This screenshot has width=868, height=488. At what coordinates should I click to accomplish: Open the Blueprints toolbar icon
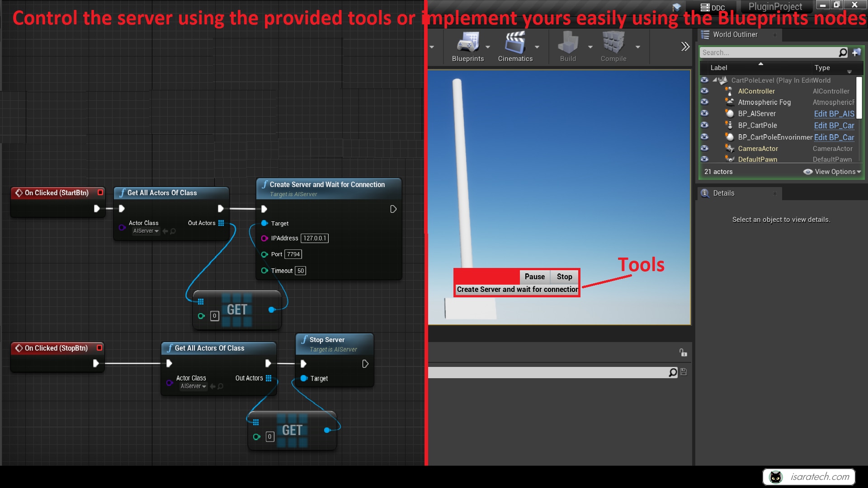(x=468, y=45)
